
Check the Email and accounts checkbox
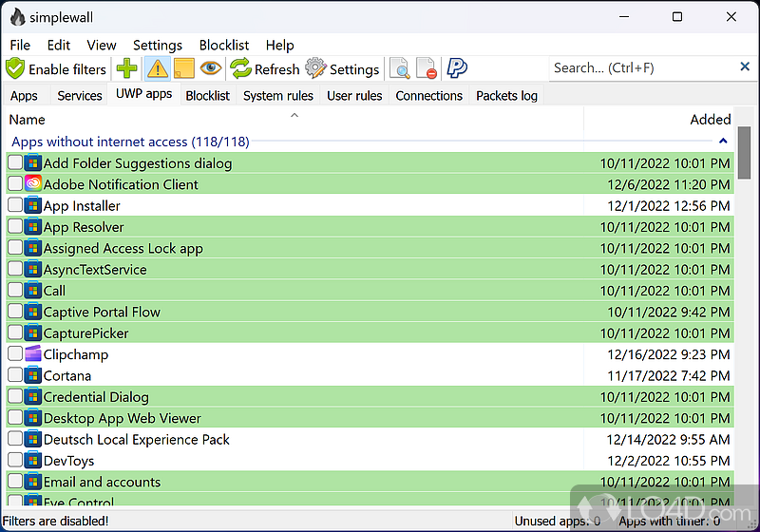pyautogui.click(x=15, y=481)
